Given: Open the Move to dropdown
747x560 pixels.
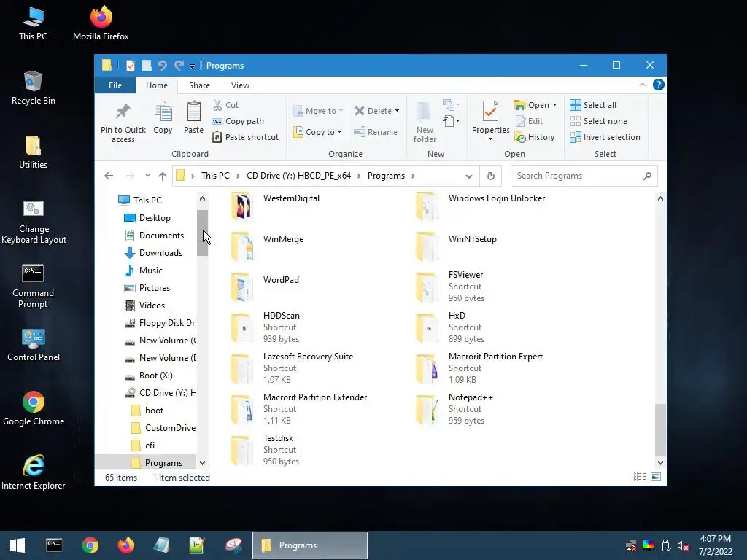Looking at the screenshot, I should 318,111.
